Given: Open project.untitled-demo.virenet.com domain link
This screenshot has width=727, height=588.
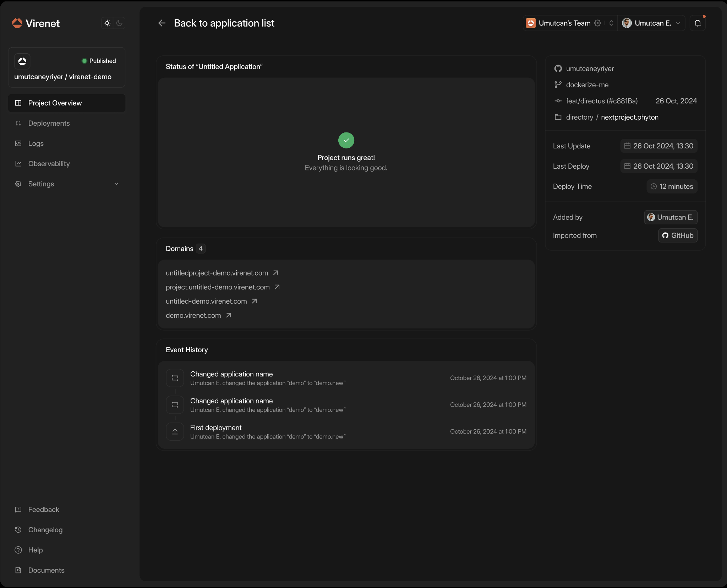Looking at the screenshot, I should [218, 287].
